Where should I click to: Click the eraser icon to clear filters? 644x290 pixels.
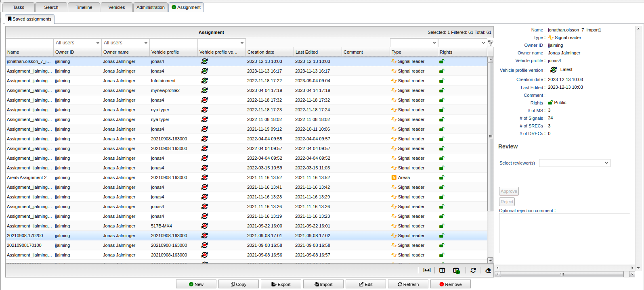pos(488,270)
